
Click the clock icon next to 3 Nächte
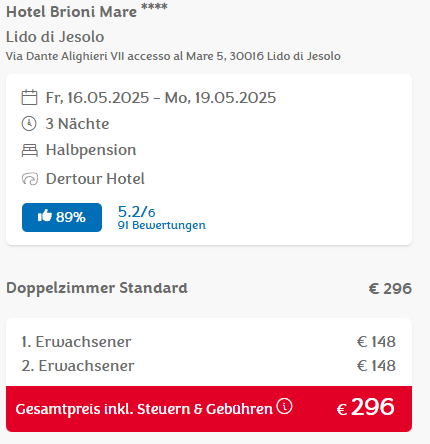29,124
